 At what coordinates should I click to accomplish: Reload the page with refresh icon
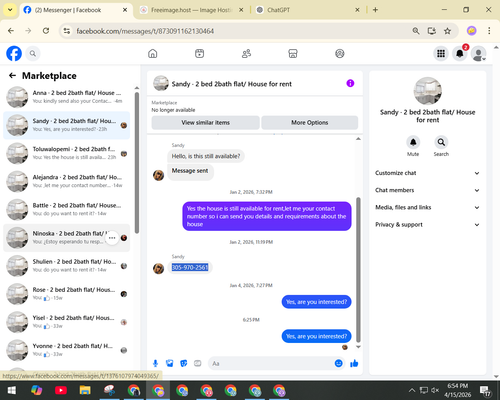click(x=46, y=31)
